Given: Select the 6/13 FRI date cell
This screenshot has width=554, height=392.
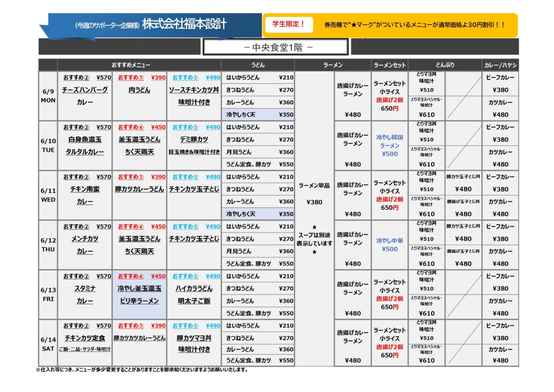Looking at the screenshot, I should click(48, 295).
